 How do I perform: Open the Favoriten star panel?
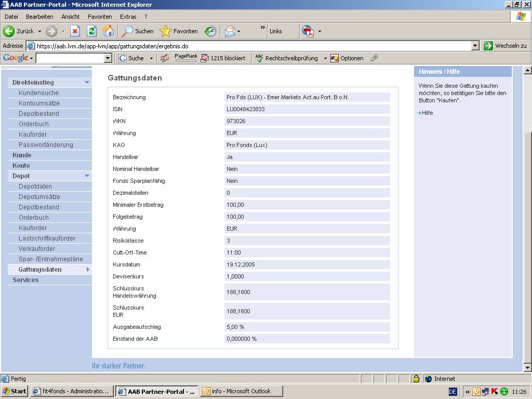pyautogui.click(x=179, y=31)
